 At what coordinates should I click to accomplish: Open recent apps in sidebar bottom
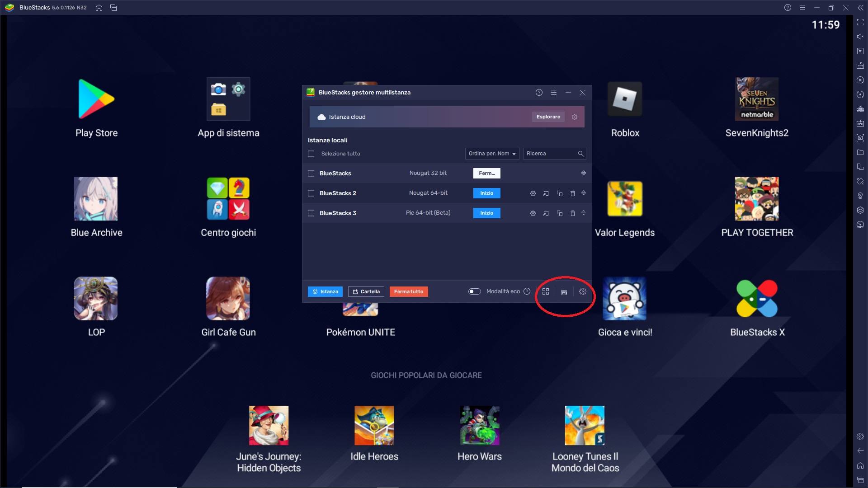point(860,480)
